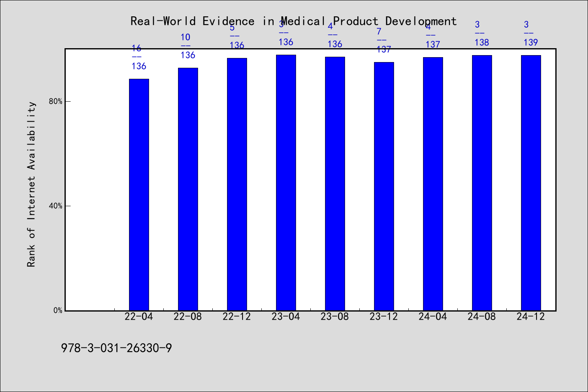Click the 0% y-axis tick label
Screen dimensions: 588x392
coord(58,310)
